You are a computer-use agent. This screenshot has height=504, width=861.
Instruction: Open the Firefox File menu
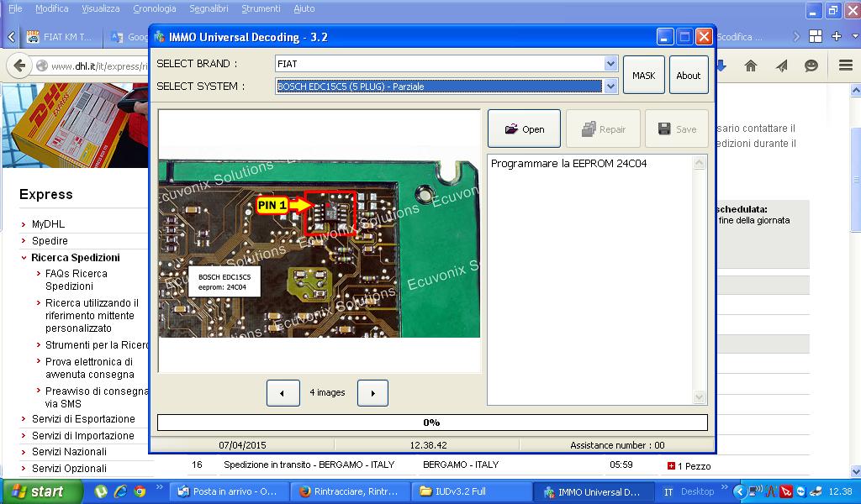(x=15, y=8)
